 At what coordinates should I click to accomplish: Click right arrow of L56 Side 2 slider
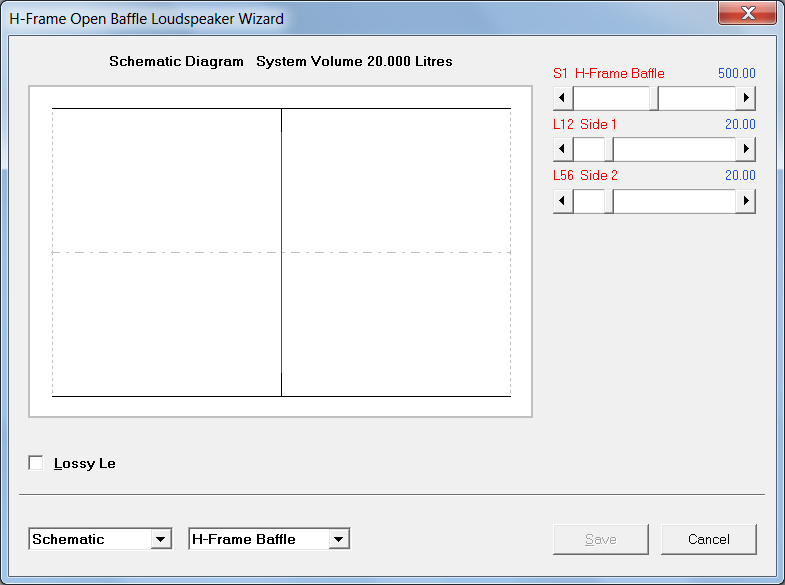tap(745, 201)
